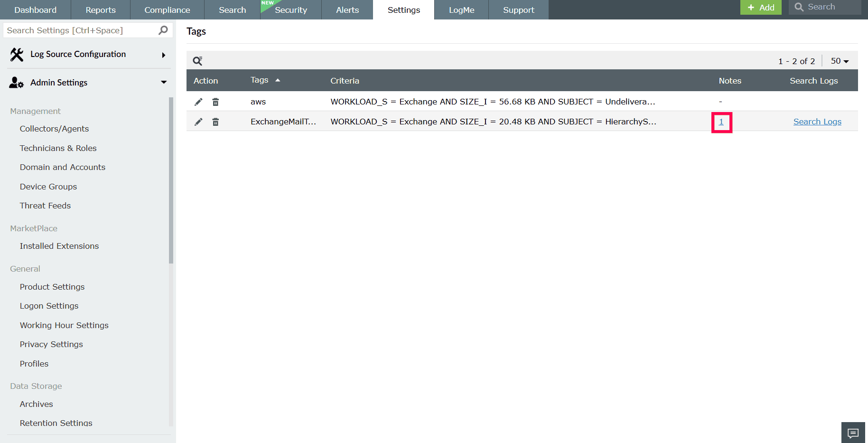Image resolution: width=868 pixels, height=443 pixels.
Task: Focus the Search Settings input field
Action: point(88,30)
